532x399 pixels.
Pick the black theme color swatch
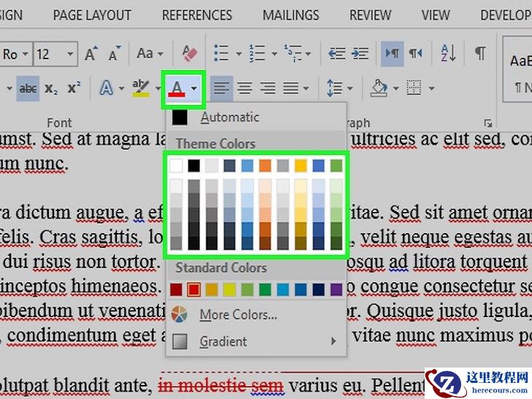coord(194,166)
